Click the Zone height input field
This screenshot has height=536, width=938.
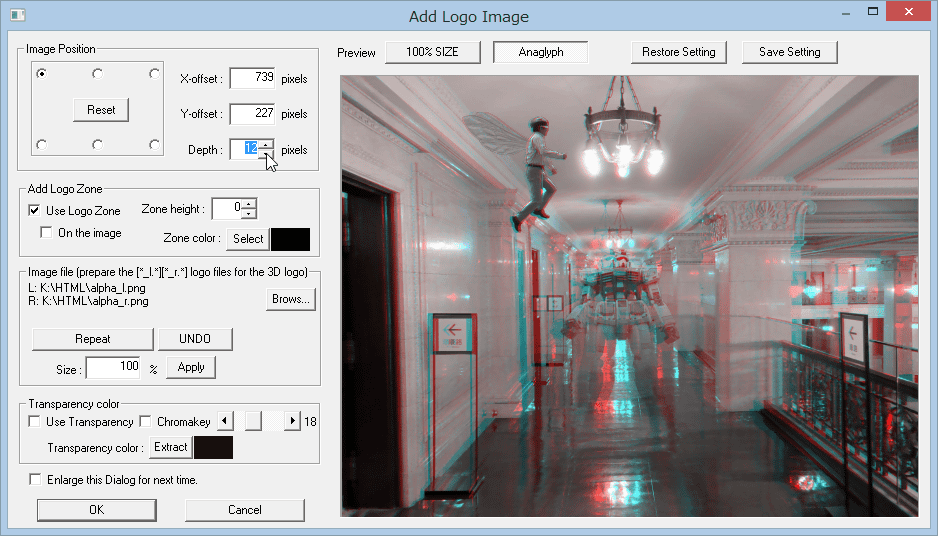coord(227,208)
